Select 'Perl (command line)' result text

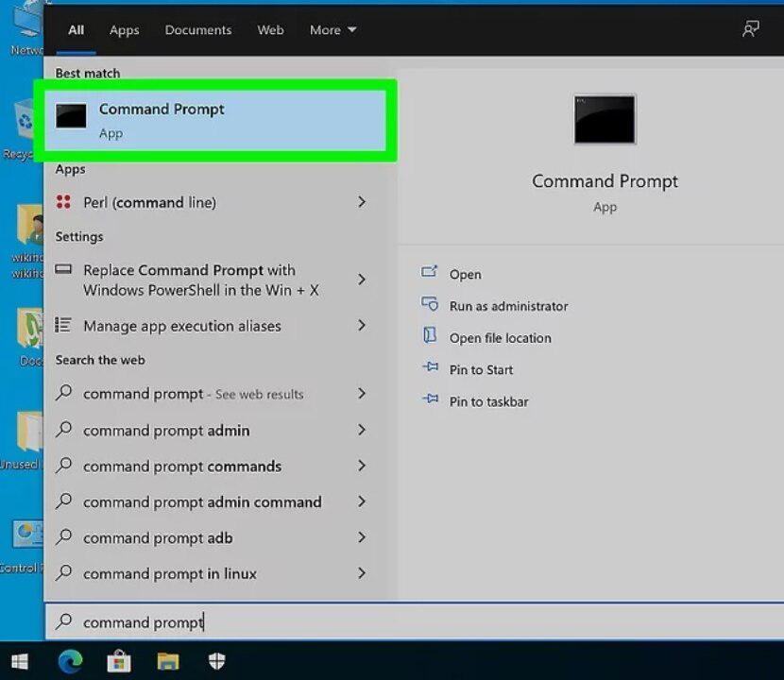coord(149,202)
